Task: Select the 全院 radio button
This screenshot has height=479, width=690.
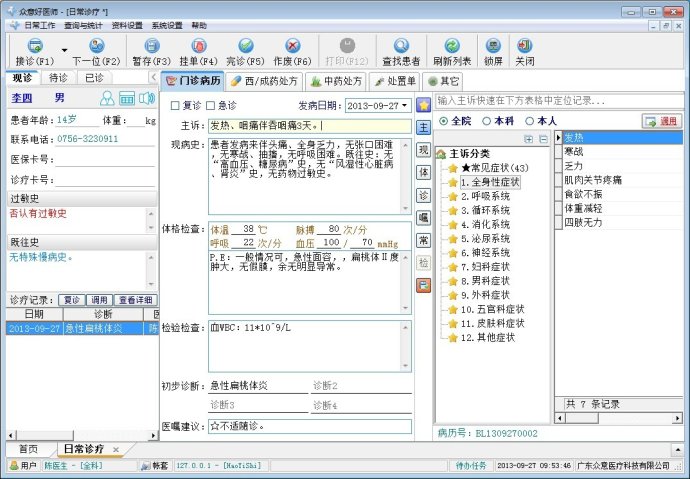Action: (444, 121)
